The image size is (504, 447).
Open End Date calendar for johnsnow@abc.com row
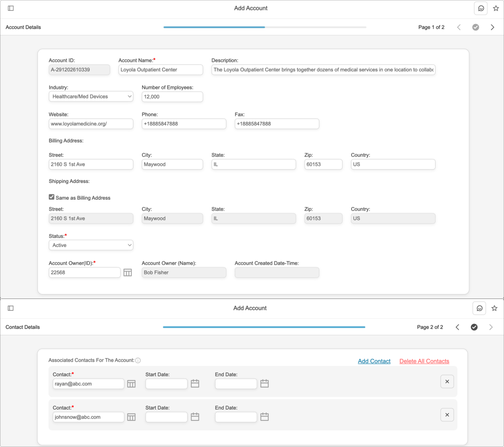[264, 417]
